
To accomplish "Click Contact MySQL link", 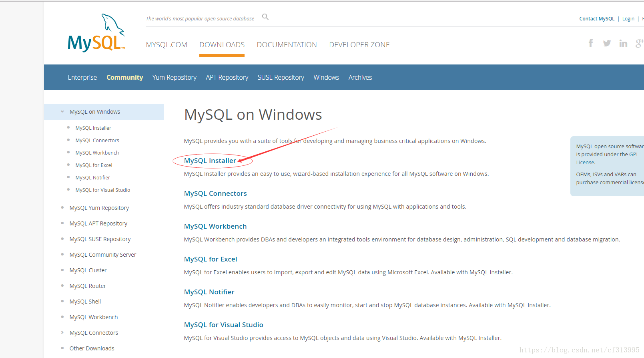I will [x=597, y=19].
